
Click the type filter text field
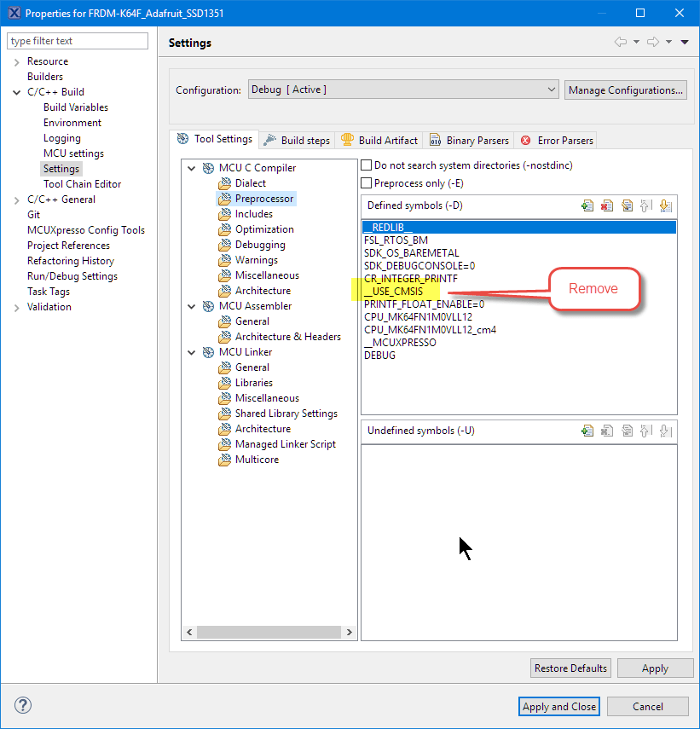click(77, 40)
